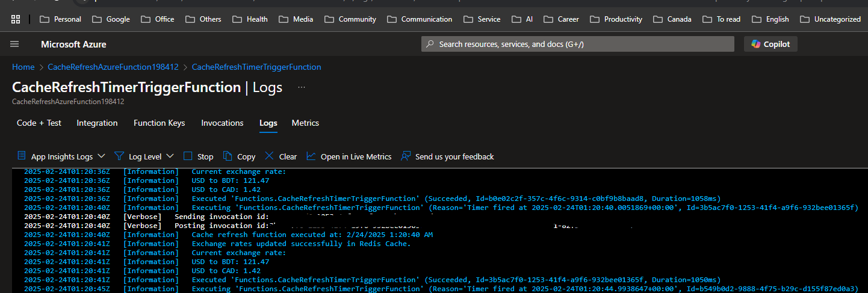Image resolution: width=868 pixels, height=293 pixels.
Task: Open in Live Metrics chart icon
Action: (x=311, y=156)
